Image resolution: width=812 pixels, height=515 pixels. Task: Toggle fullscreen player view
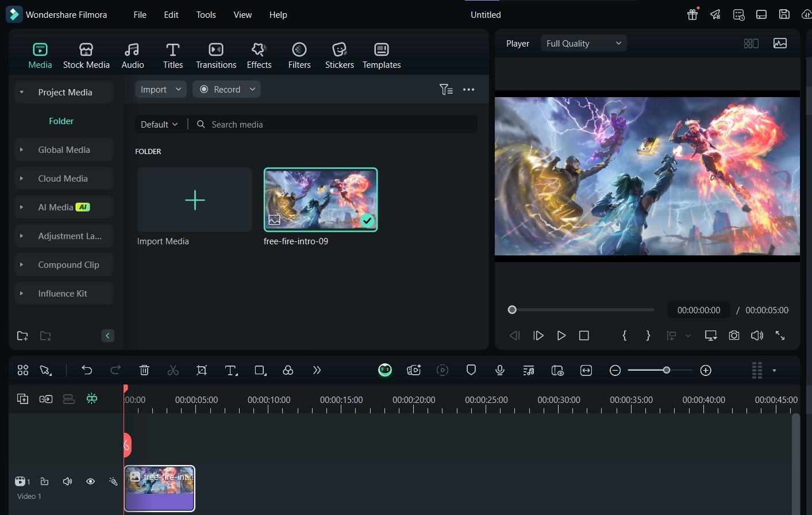click(780, 335)
